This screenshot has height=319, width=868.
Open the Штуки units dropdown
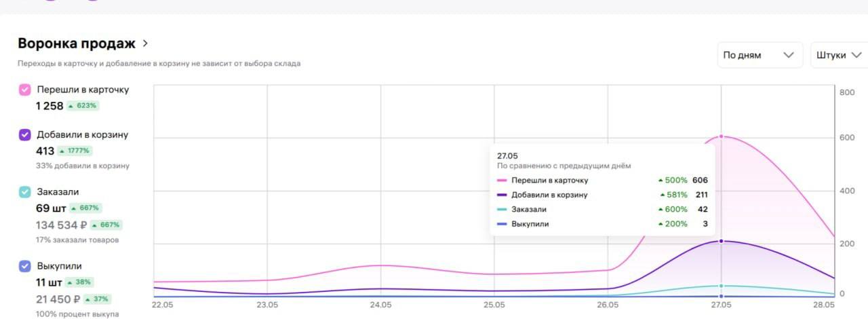coord(840,55)
